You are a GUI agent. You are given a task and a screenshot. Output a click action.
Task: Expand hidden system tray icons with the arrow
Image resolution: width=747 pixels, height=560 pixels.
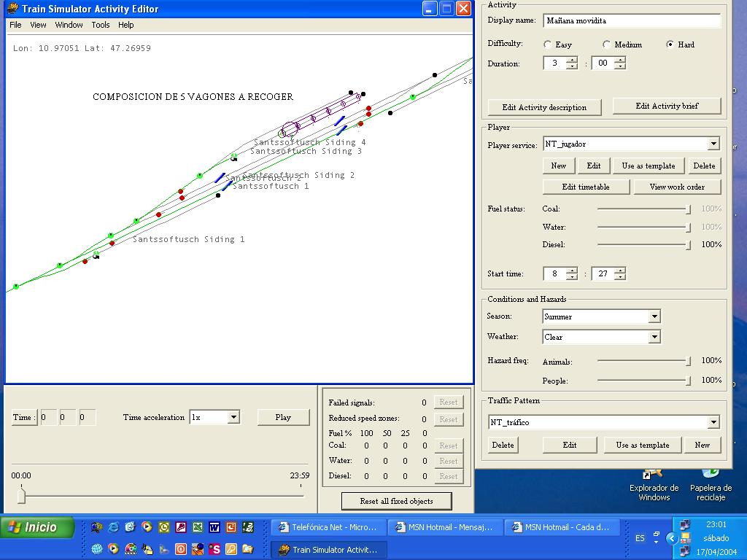tap(672, 538)
